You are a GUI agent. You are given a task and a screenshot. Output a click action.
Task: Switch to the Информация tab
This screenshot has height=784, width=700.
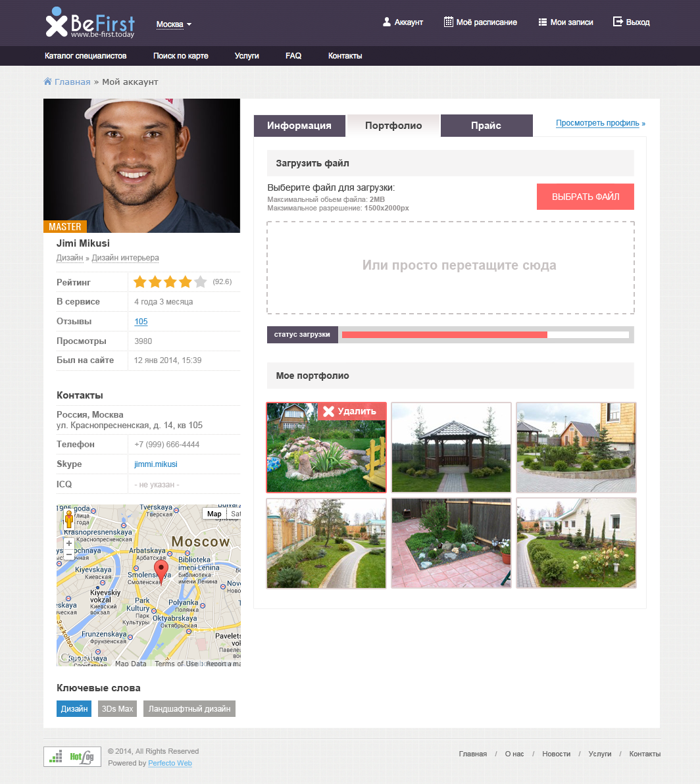point(299,126)
